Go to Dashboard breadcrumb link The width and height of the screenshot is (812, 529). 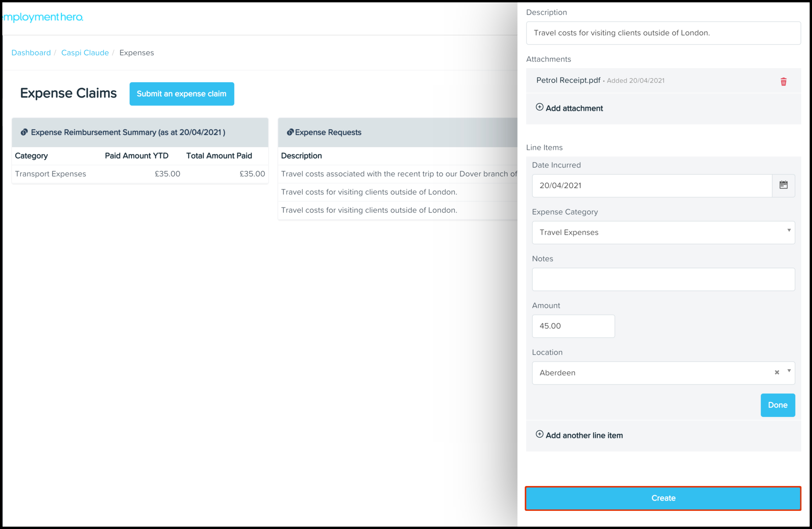point(31,53)
